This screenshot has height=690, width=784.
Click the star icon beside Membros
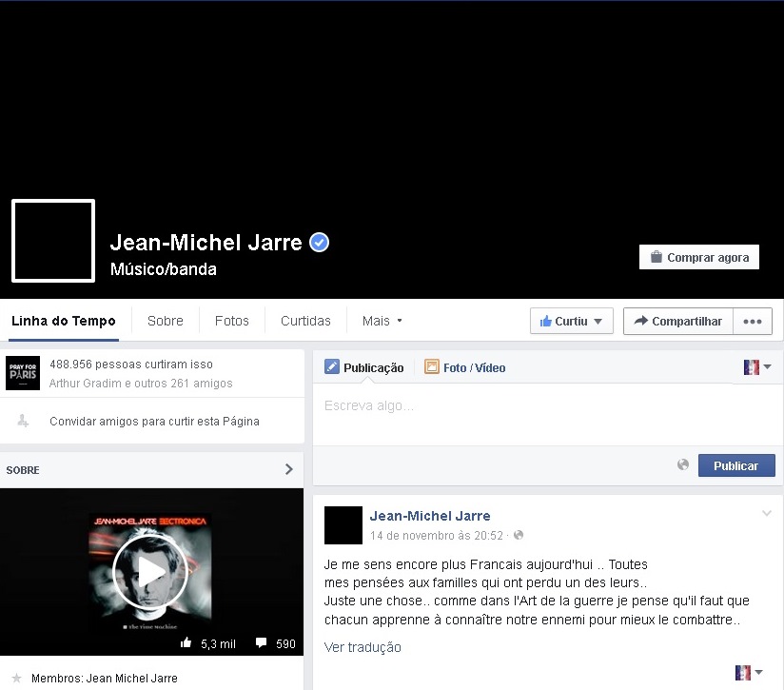16,678
